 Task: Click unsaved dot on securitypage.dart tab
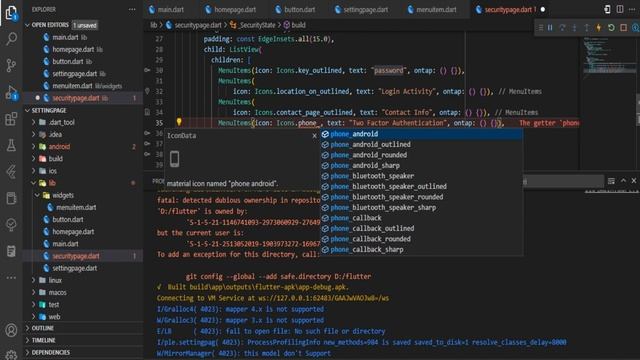click(x=543, y=9)
